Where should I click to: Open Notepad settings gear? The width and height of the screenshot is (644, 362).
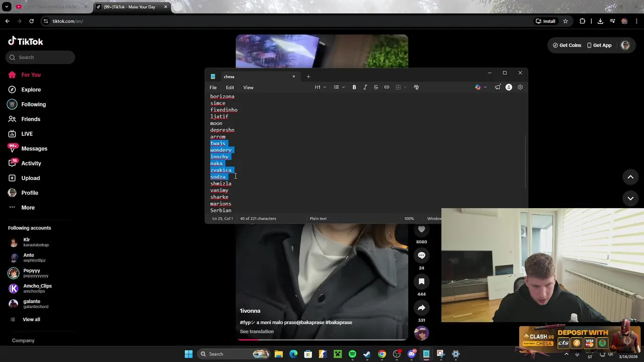click(x=520, y=87)
